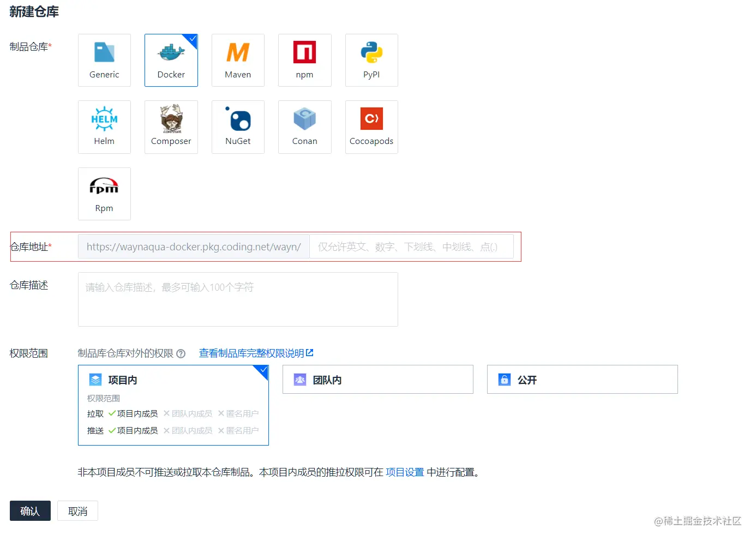Choose the npm repository type

304,60
